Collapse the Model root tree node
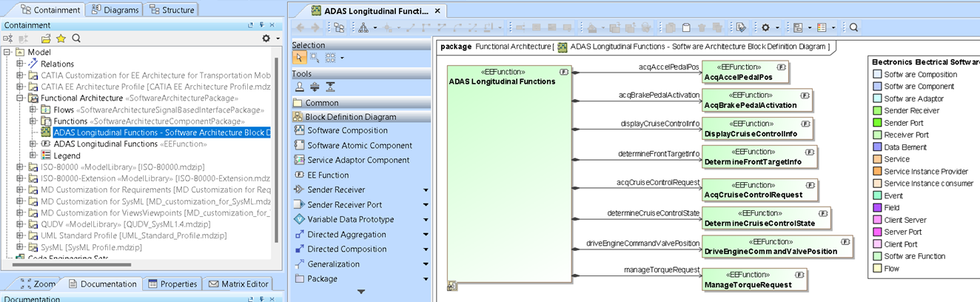The width and height of the screenshot is (980, 302). coord(8,53)
